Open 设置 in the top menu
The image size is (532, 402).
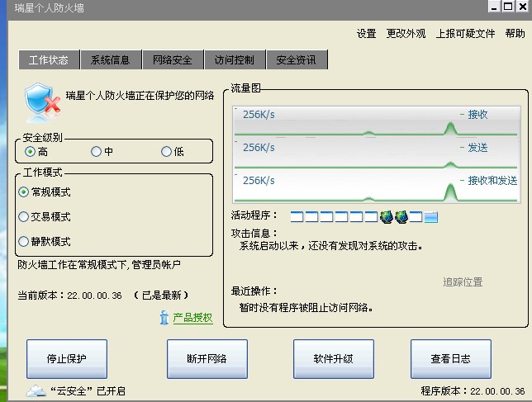tap(367, 34)
